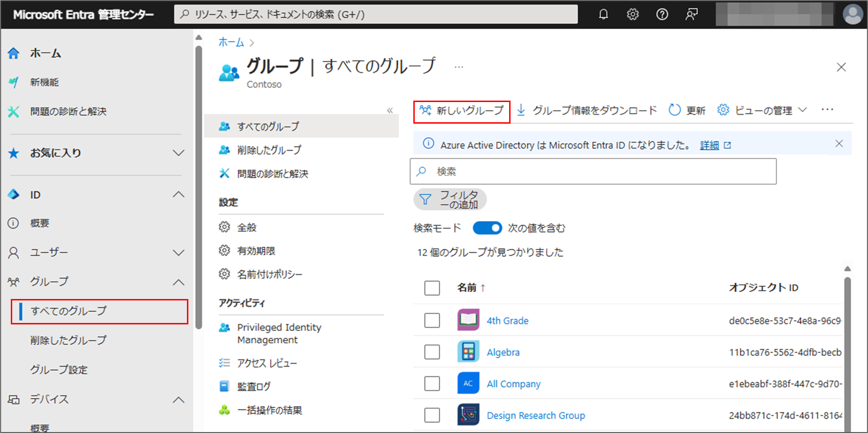The width and height of the screenshot is (868, 433).
Task: Select すべてのグループ in left sidebar
Action: pos(100,311)
